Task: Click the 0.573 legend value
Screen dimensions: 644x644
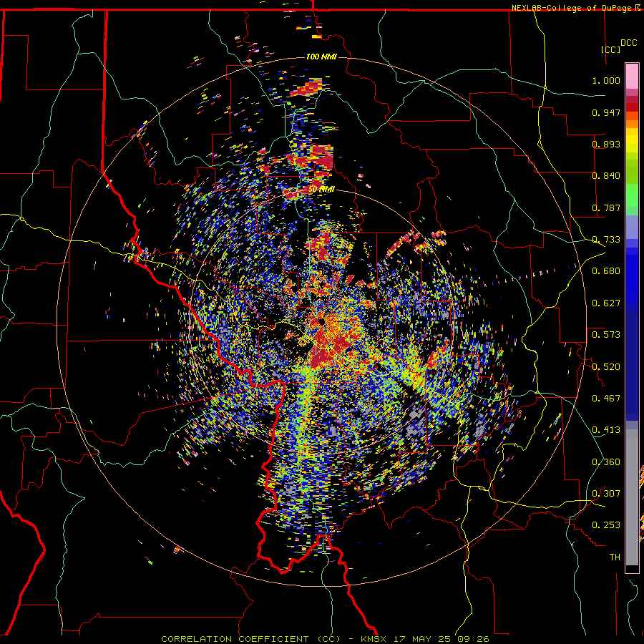Action: 606,335
